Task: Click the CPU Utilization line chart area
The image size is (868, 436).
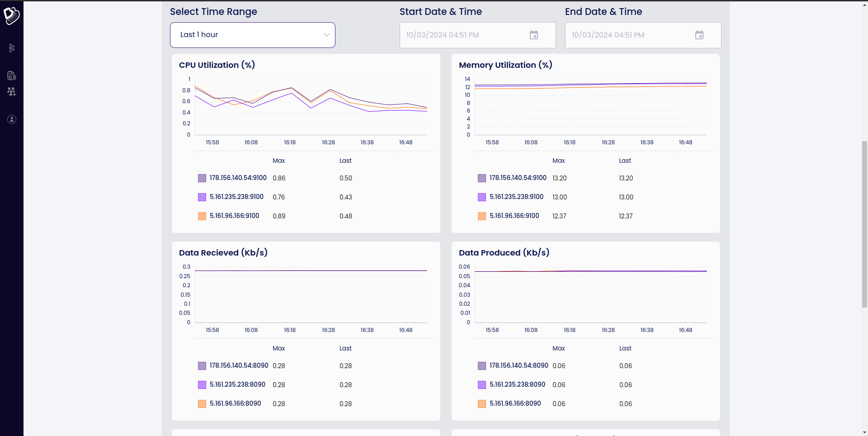Action: [x=311, y=107]
